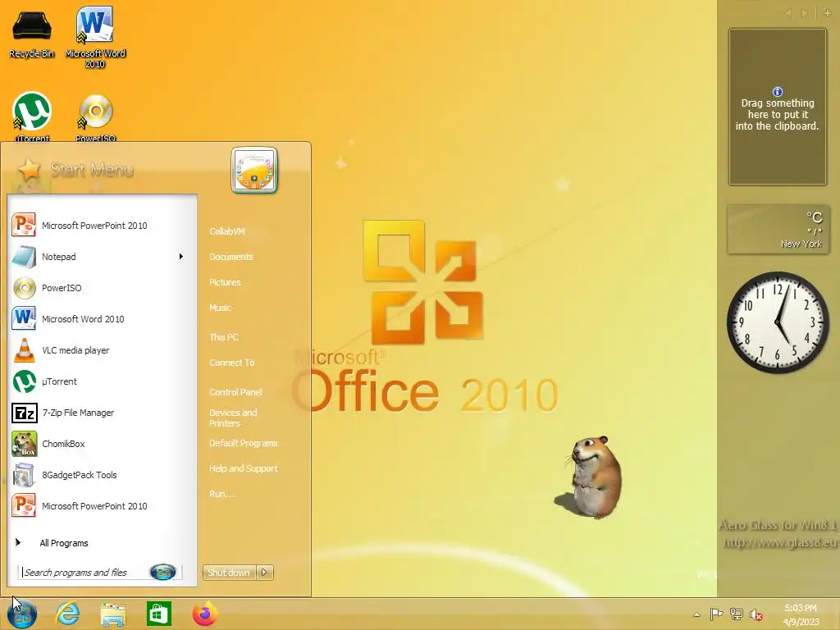Open Control Panel from Start menu
This screenshot has height=630, width=840.
click(235, 391)
